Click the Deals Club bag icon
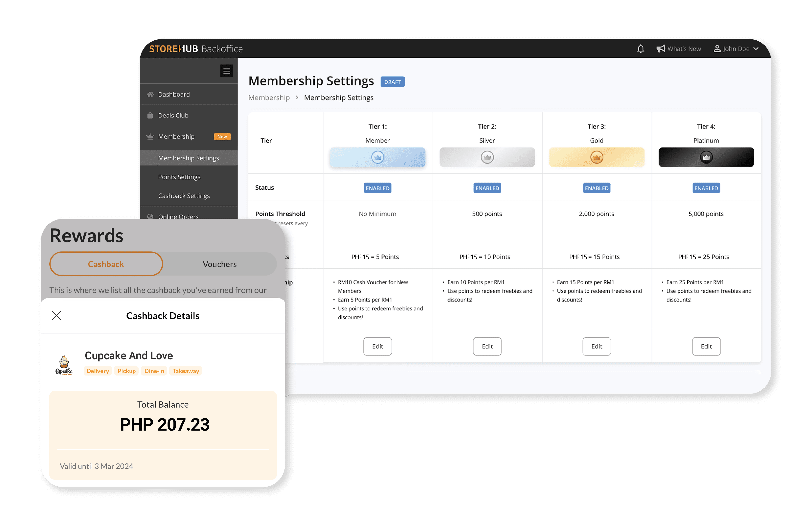The height and width of the screenshot is (509, 812). (x=150, y=115)
